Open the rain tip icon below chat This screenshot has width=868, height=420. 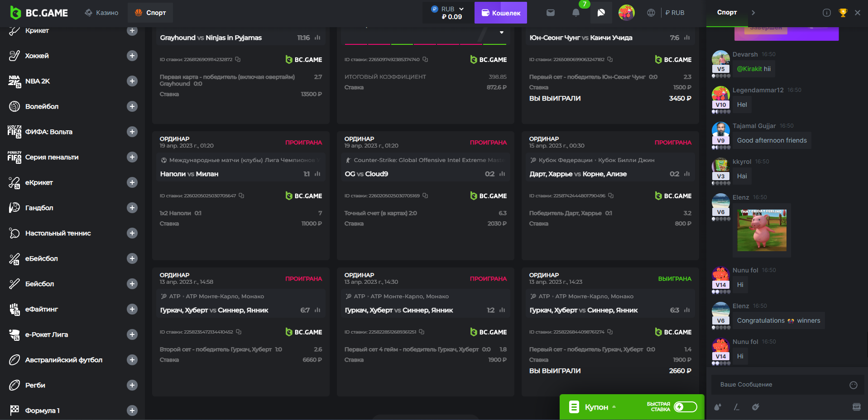pyautogui.click(x=718, y=407)
